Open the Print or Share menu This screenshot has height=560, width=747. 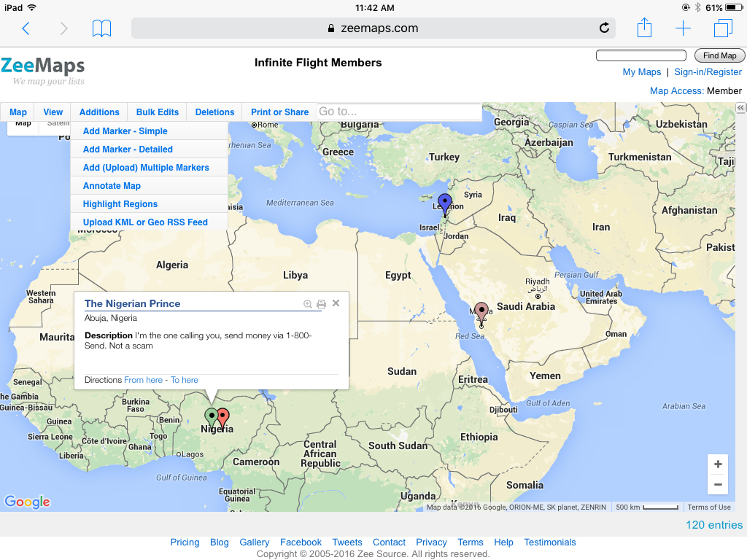279,112
